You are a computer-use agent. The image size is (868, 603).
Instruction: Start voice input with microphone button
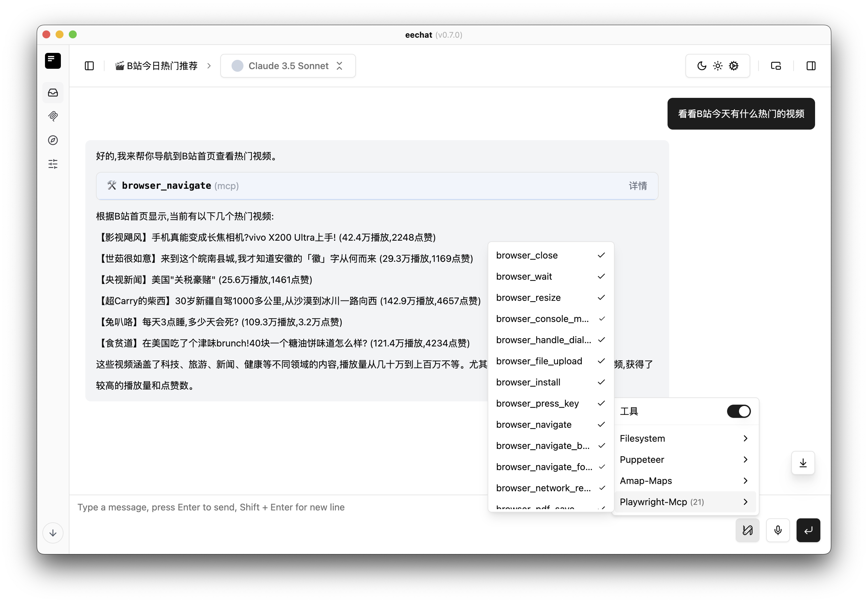tap(778, 530)
